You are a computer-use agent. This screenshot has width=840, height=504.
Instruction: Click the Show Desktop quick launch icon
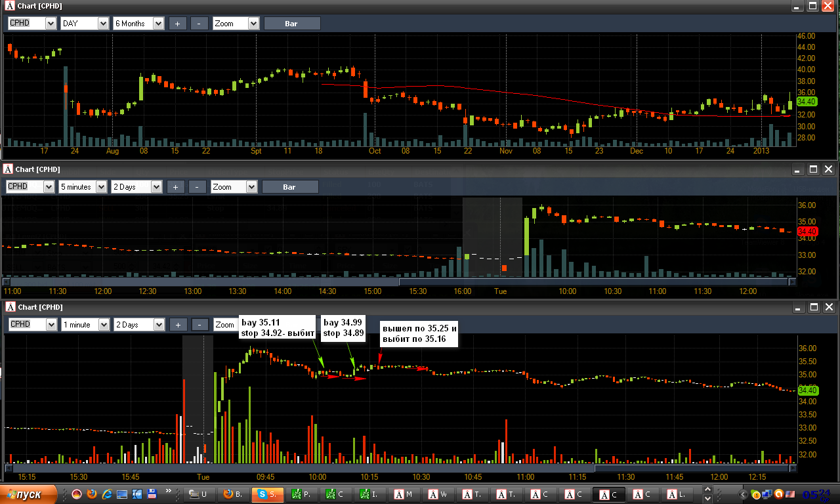coord(122,493)
